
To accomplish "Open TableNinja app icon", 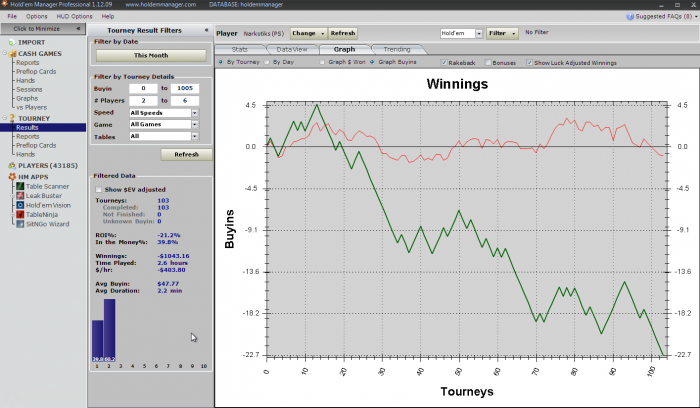I will pyautogui.click(x=20, y=214).
